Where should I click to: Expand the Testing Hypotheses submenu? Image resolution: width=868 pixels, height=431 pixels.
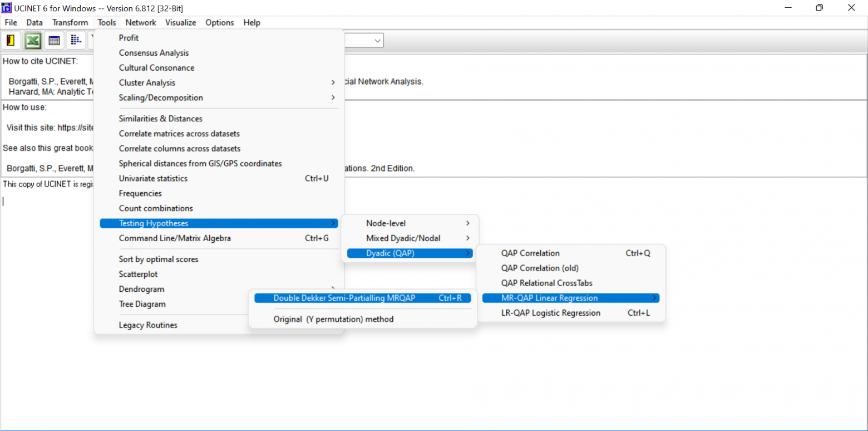pos(219,223)
